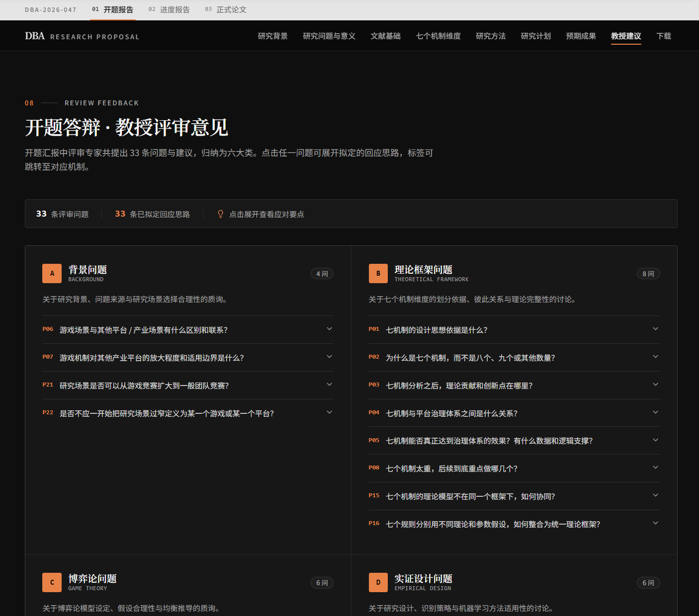Image resolution: width=699 pixels, height=616 pixels.
Task: Click the 33 条已拟定回应思路 stat
Action: [153, 214]
